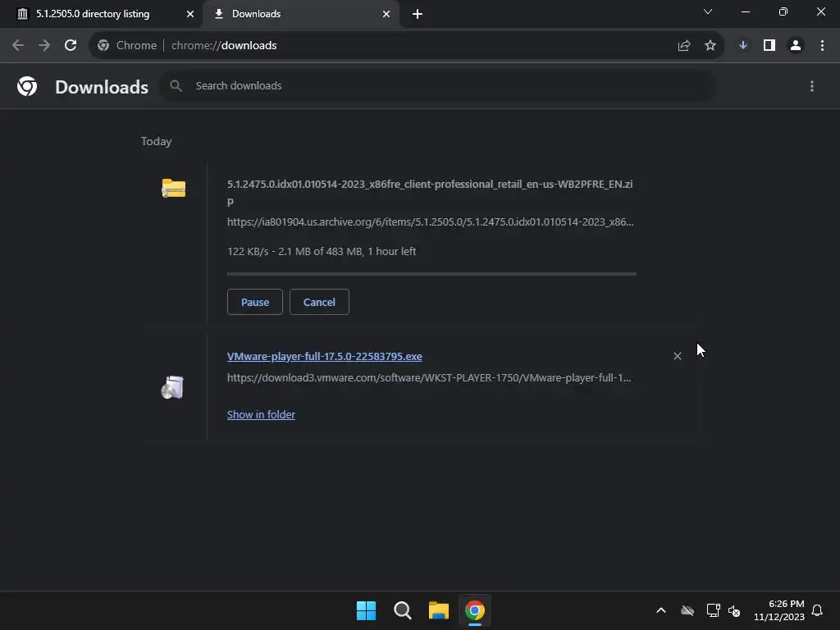Screen dimensions: 840x630
Task: Click the 'Today' date heading
Action: click(x=157, y=141)
